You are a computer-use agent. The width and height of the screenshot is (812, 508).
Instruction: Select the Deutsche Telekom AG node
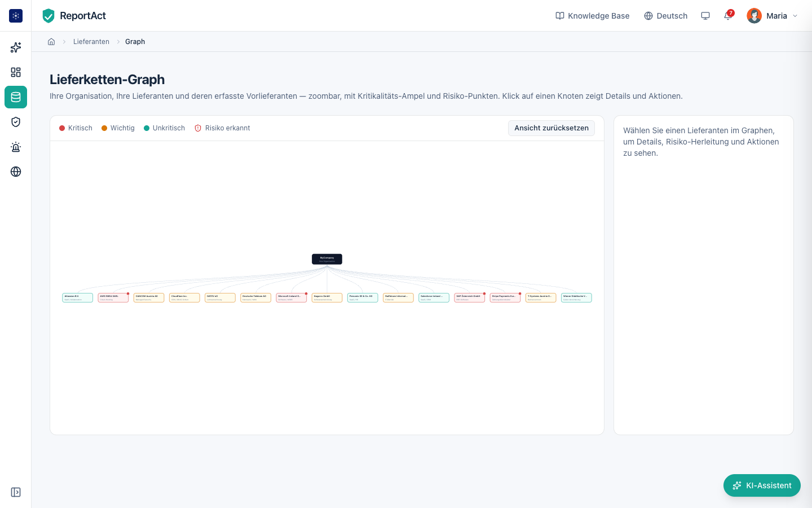[x=256, y=297]
